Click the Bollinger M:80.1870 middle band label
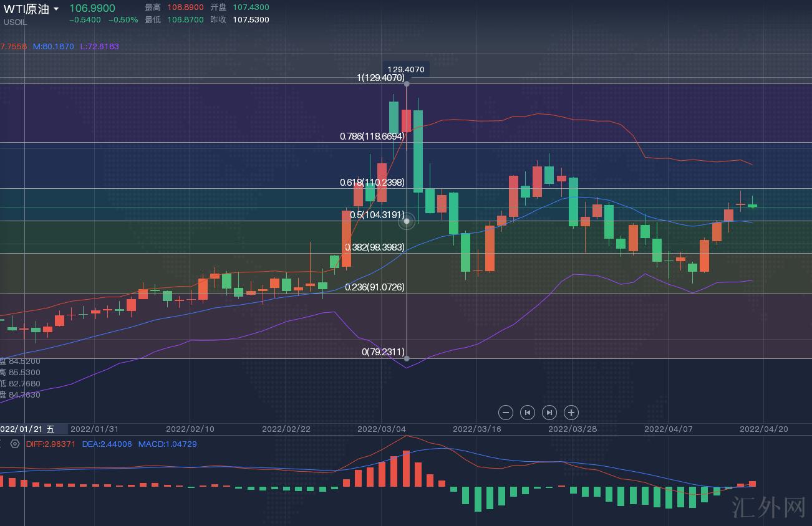 pos(53,47)
